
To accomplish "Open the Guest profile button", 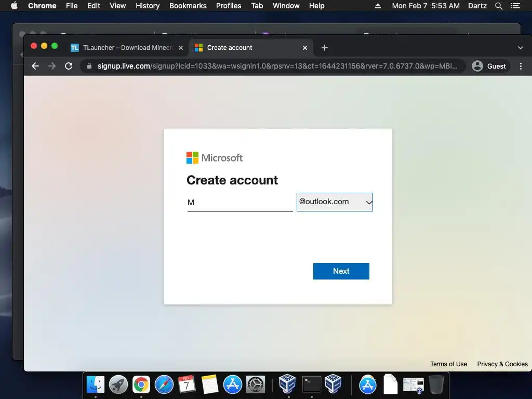I will pyautogui.click(x=489, y=66).
